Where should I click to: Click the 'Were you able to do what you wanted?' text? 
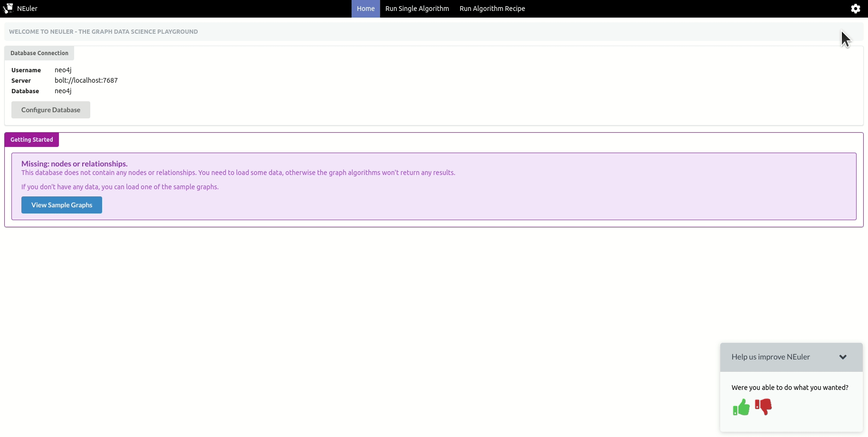tap(790, 388)
